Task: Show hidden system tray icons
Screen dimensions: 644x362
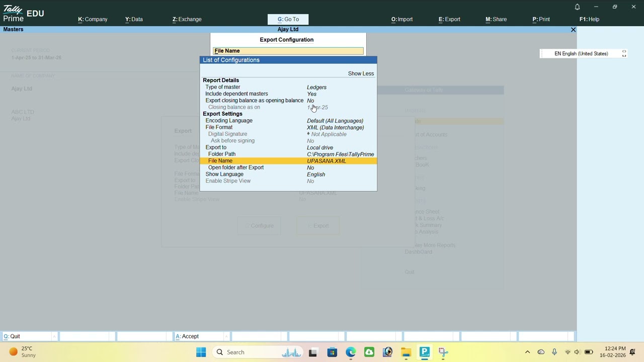Action: [527, 352]
